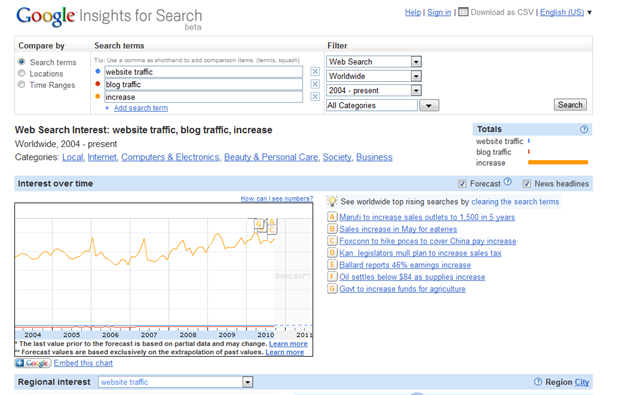Switch regional view to City
Viewport: 640px width, 395px height.
pos(582,382)
